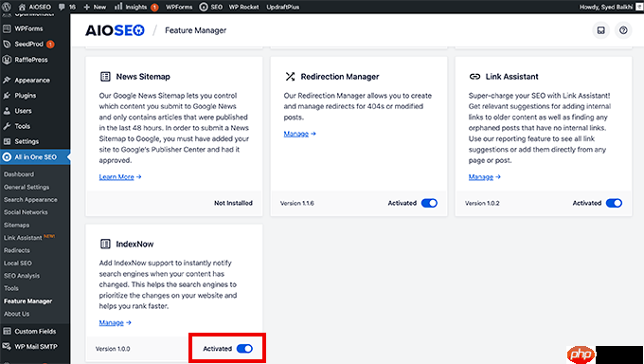Open the WordPress logo menu
Image resolution: width=644 pixels, height=364 pixels.
7,7
